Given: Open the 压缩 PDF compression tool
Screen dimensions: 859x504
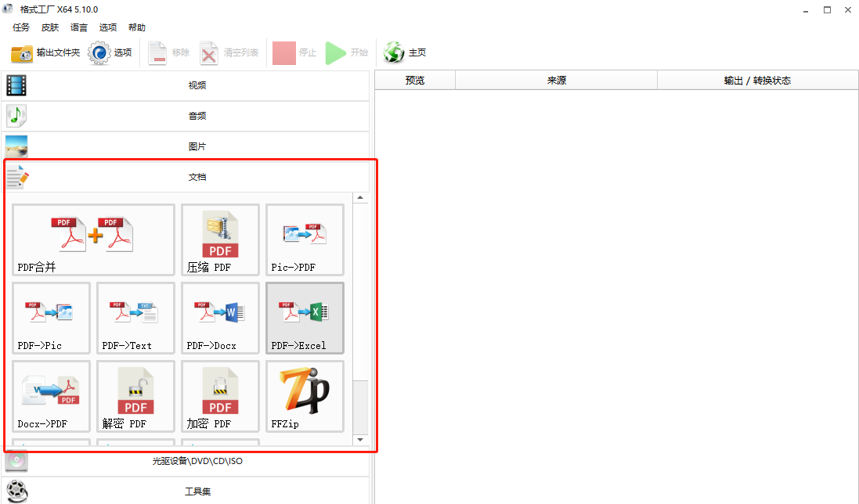Looking at the screenshot, I should tap(220, 239).
